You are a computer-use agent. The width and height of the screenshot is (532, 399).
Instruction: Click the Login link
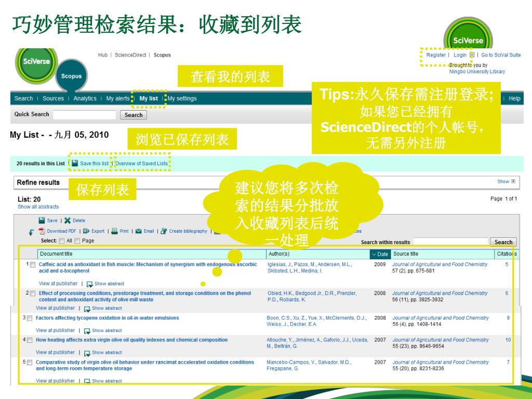click(x=460, y=55)
